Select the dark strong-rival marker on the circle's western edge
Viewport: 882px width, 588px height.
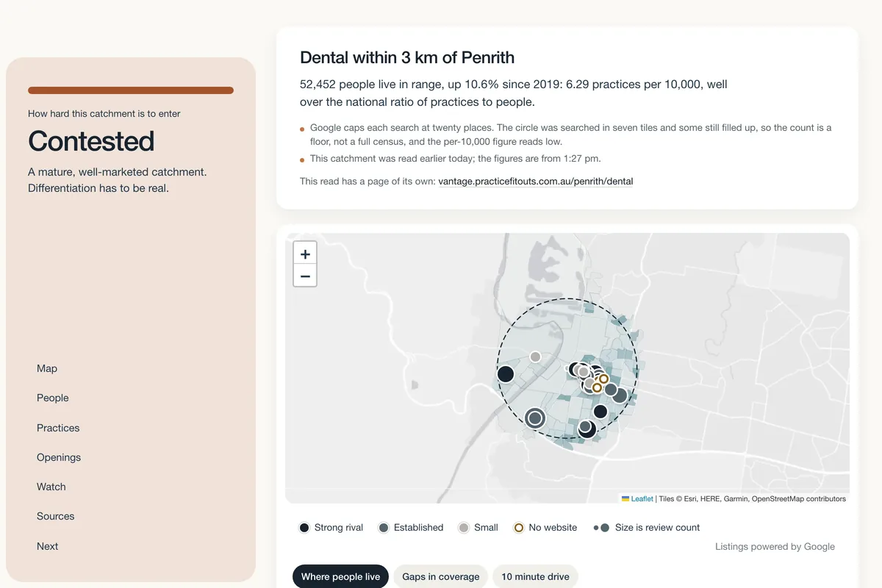505,374
